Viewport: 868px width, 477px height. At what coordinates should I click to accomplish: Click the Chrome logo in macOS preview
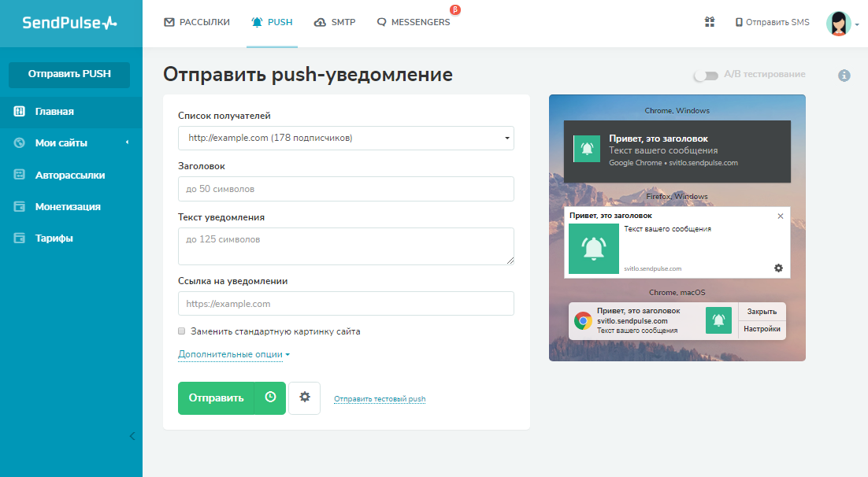pyautogui.click(x=582, y=320)
